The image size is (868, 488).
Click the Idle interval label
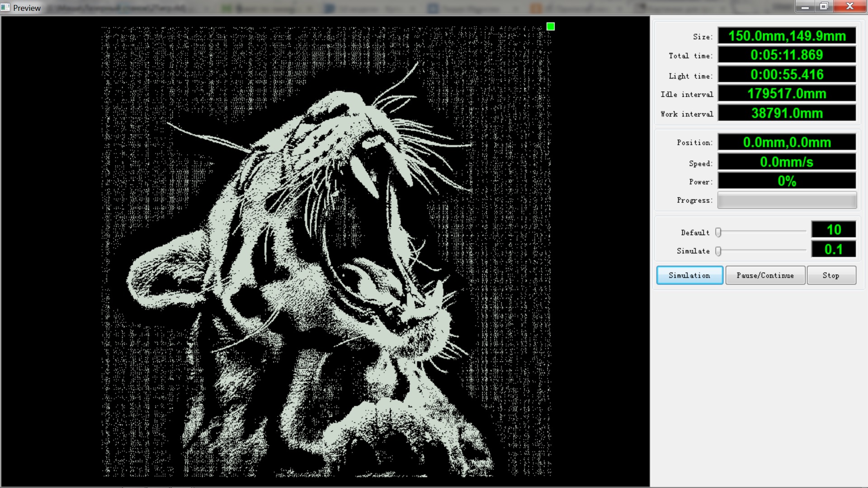tap(687, 94)
